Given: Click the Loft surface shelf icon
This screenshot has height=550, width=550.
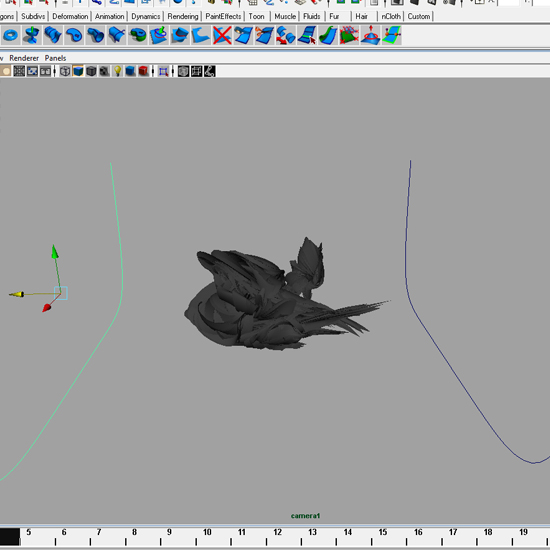Looking at the screenshot, I should click(53, 35).
